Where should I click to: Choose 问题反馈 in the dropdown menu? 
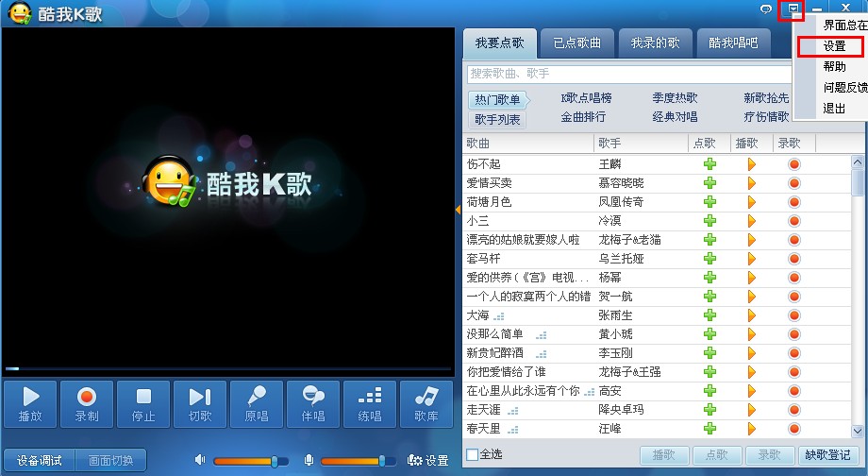click(x=844, y=87)
